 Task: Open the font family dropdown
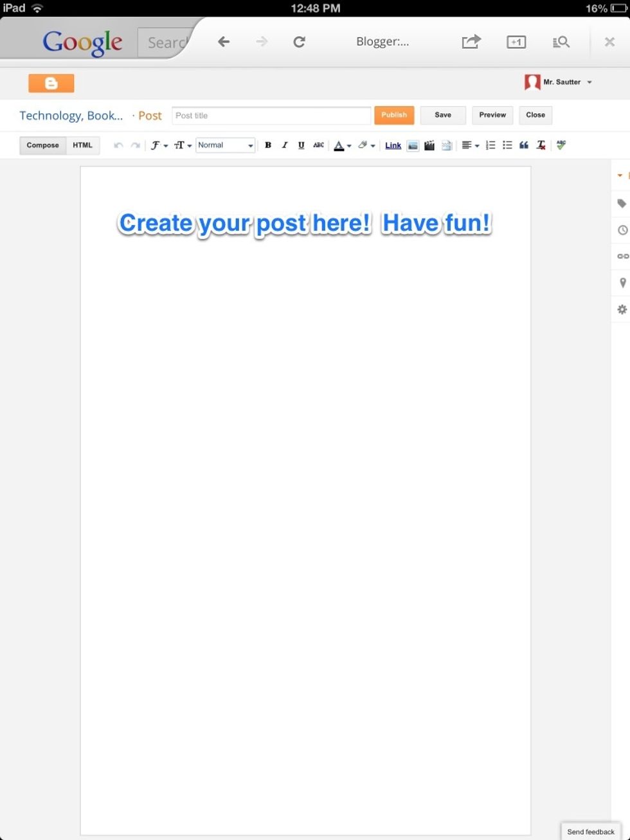point(159,145)
